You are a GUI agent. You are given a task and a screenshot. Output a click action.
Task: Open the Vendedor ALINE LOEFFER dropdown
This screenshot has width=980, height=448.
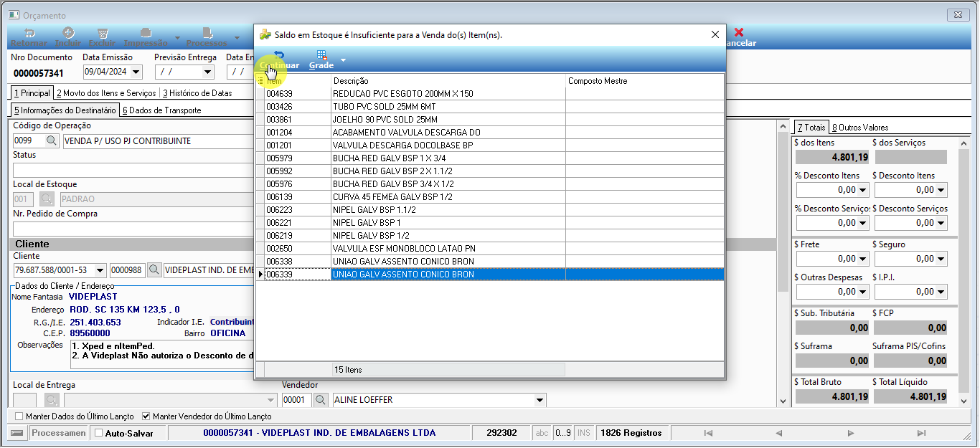[540, 400]
